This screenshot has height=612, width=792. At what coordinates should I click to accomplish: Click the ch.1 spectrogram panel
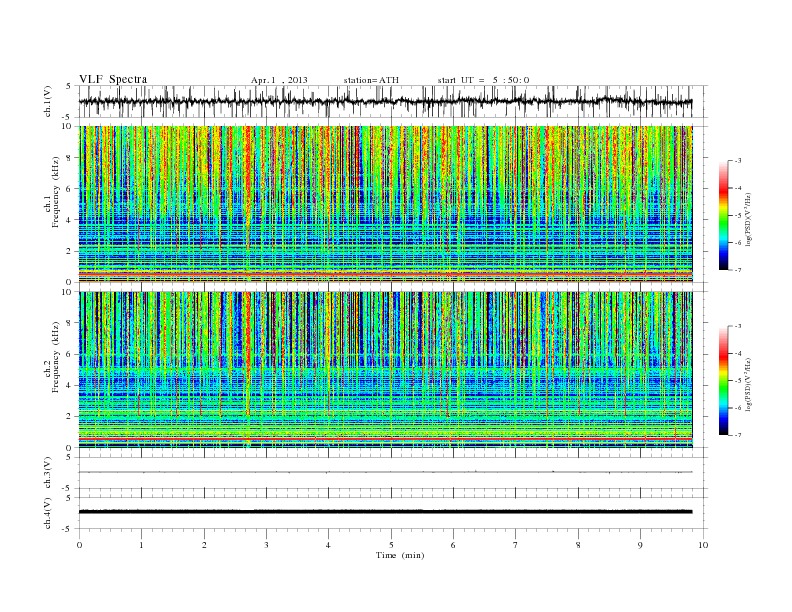pos(385,204)
